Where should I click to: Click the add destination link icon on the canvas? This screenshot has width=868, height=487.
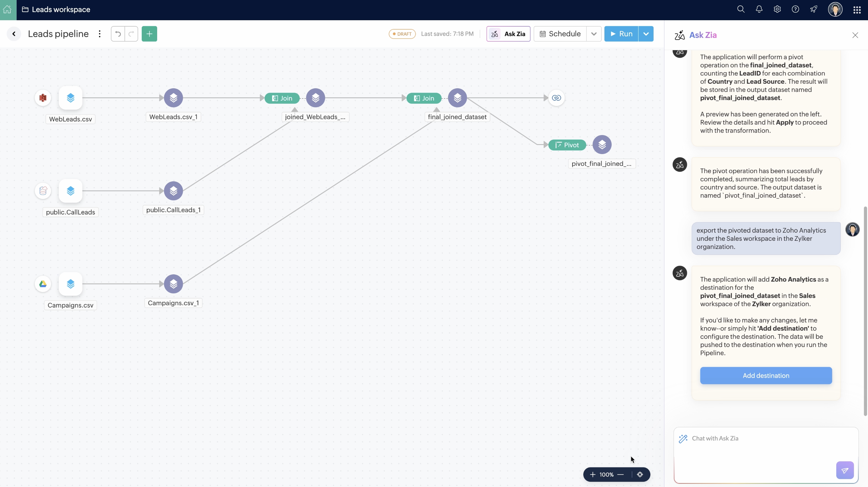[x=556, y=98]
